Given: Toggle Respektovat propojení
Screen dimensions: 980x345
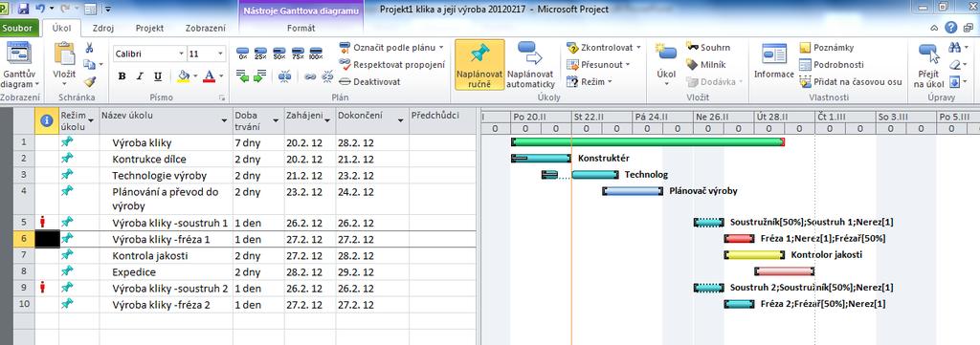Looking at the screenshot, I should tap(391, 64).
